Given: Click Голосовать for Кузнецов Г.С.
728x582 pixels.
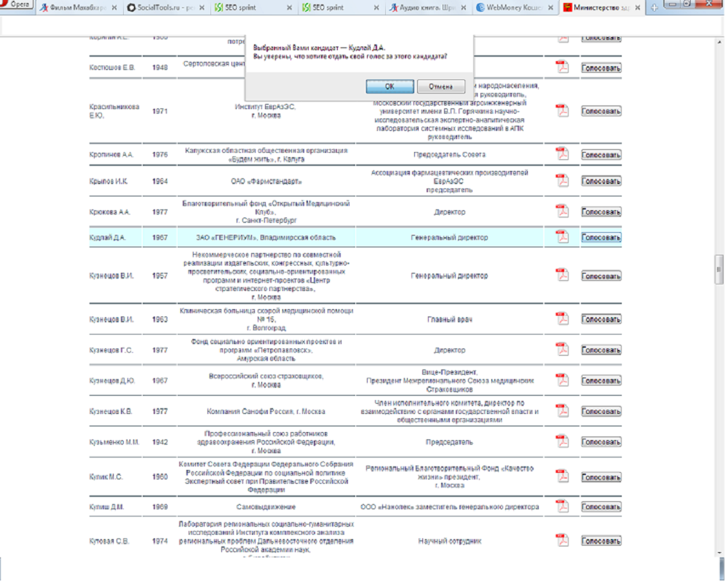Looking at the screenshot, I should click(x=601, y=351).
